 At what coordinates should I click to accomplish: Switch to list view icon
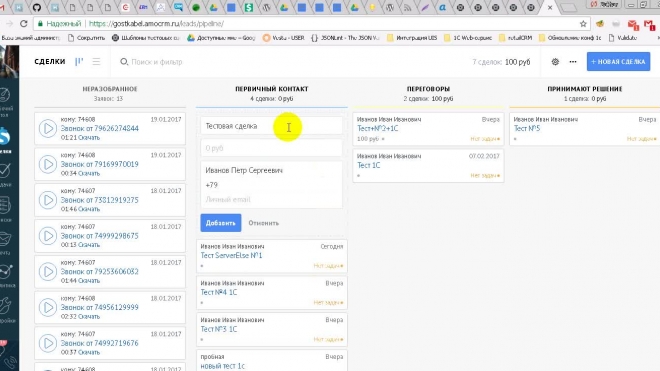[96, 61]
